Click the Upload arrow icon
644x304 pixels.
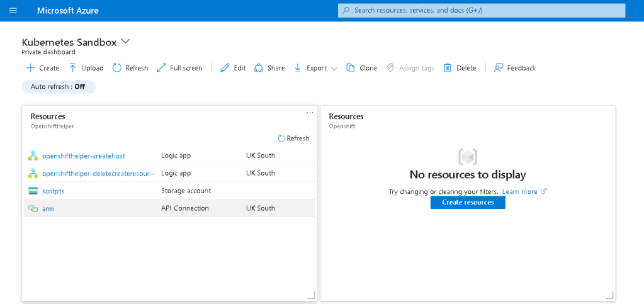pos(72,68)
